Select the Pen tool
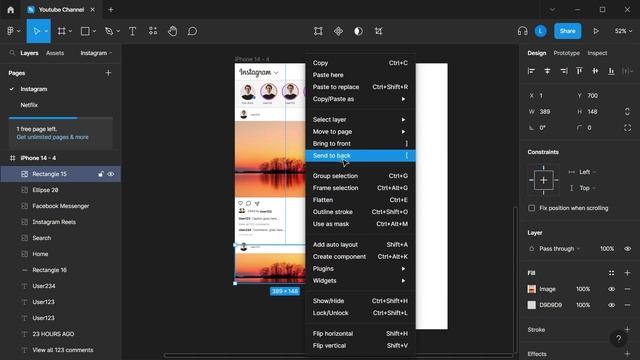Viewport: 640px width, 360px height. pyautogui.click(x=109, y=31)
